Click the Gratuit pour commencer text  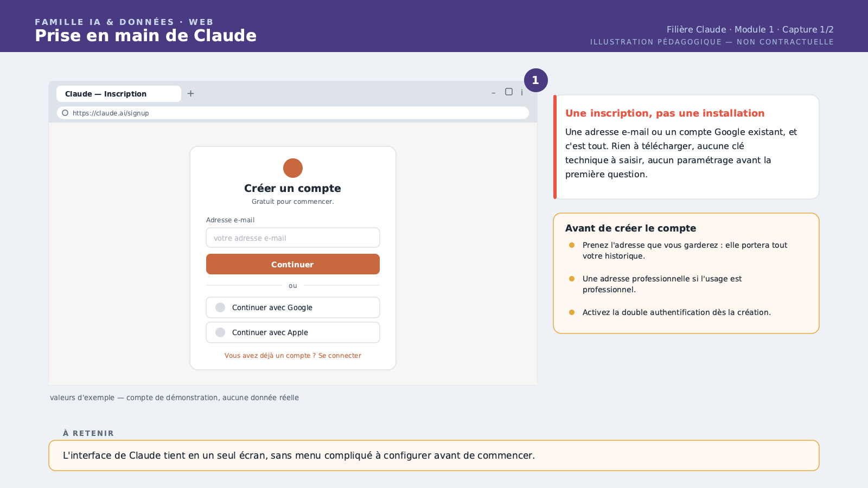(293, 202)
